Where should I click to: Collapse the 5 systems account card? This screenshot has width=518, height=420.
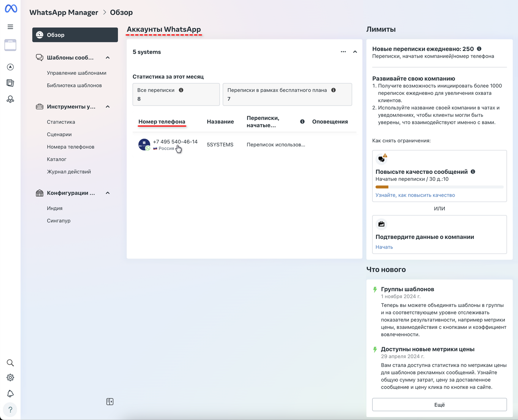point(355,52)
